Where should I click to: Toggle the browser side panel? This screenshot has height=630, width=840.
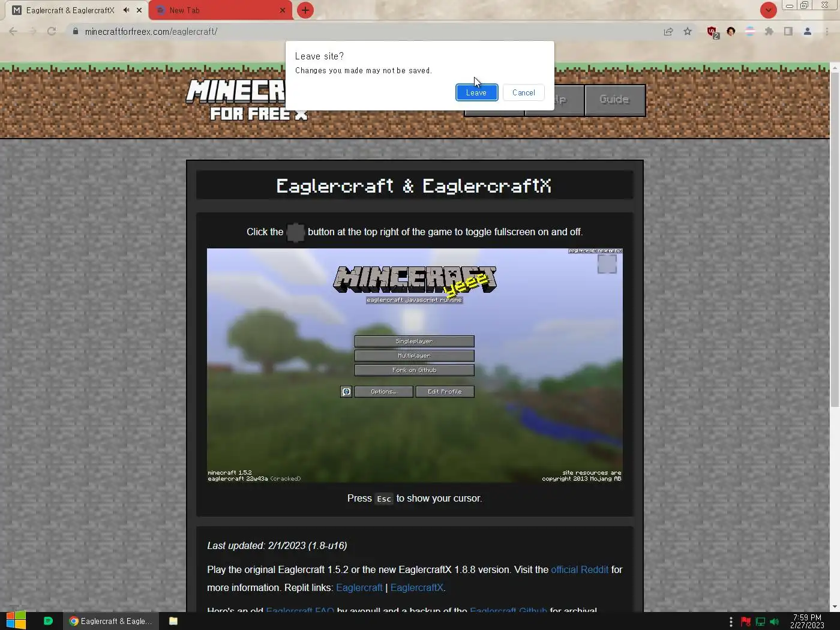click(x=788, y=31)
